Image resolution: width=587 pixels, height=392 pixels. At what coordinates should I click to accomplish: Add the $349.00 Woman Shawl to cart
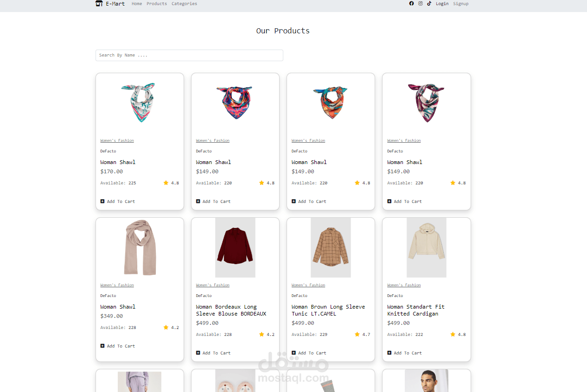pos(118,346)
